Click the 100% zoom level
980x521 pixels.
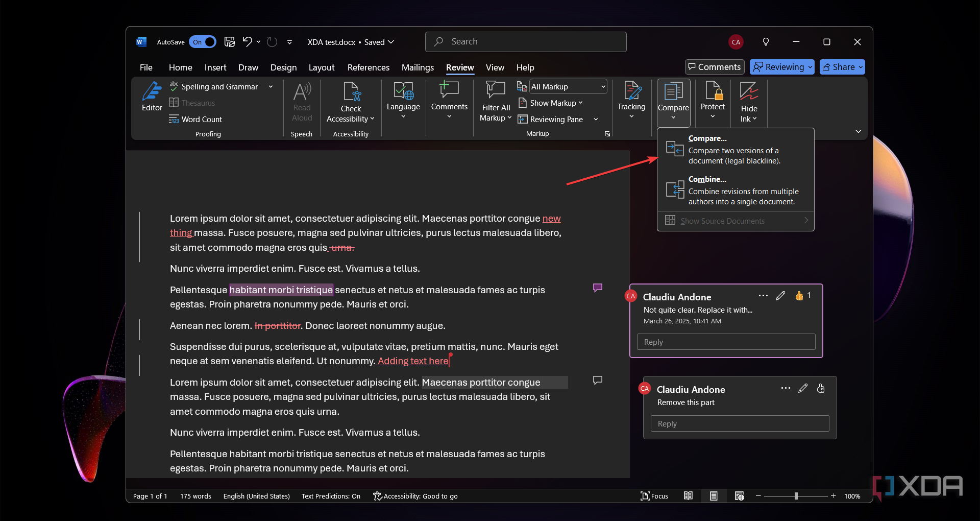(852, 496)
